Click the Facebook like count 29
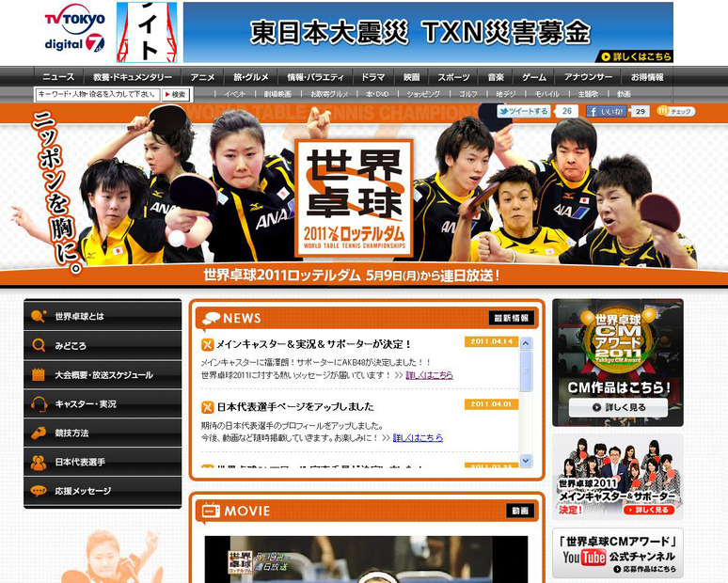The height and width of the screenshot is (583, 728). click(641, 111)
